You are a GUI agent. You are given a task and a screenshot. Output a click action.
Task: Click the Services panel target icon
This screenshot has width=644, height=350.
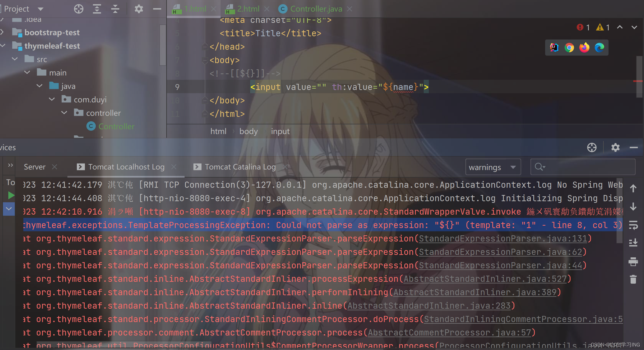592,147
